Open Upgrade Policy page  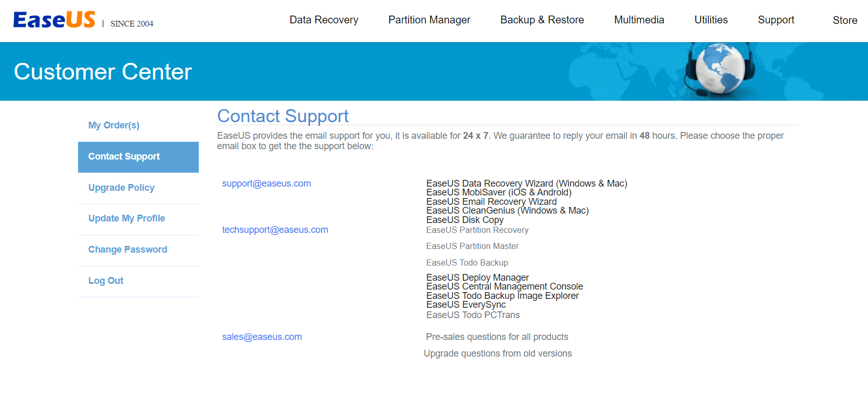138,188
